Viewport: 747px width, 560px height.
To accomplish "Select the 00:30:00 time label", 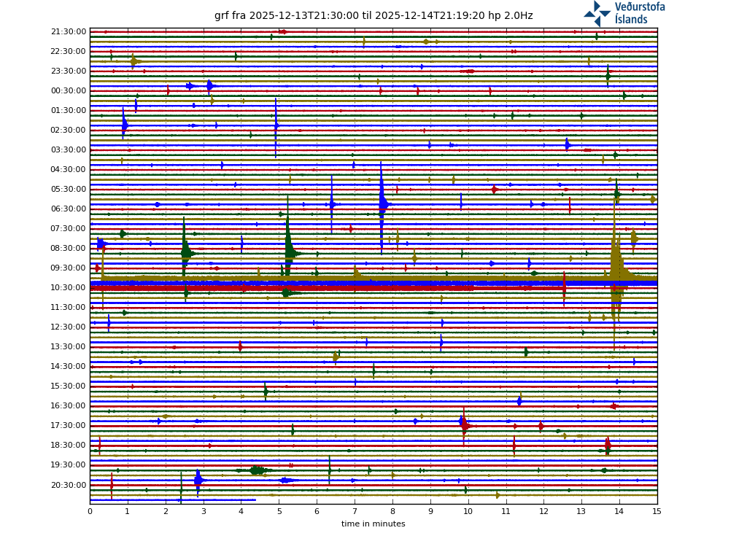I will [x=69, y=91].
